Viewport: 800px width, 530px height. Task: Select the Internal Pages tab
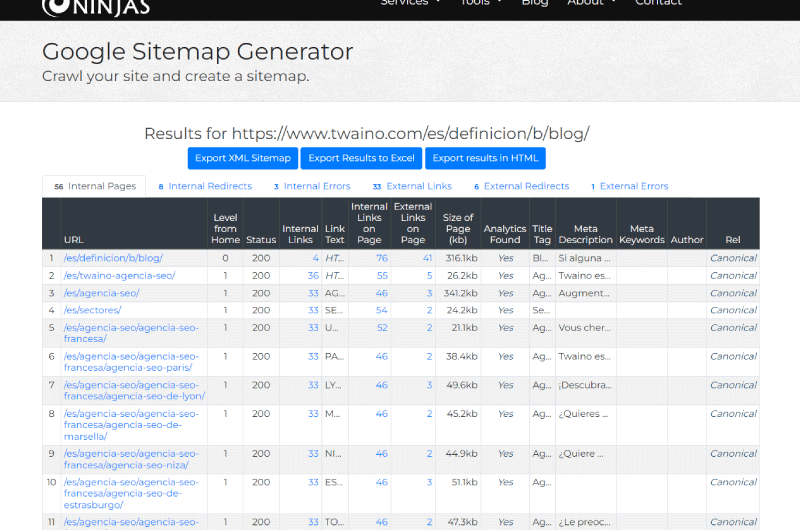coord(95,186)
